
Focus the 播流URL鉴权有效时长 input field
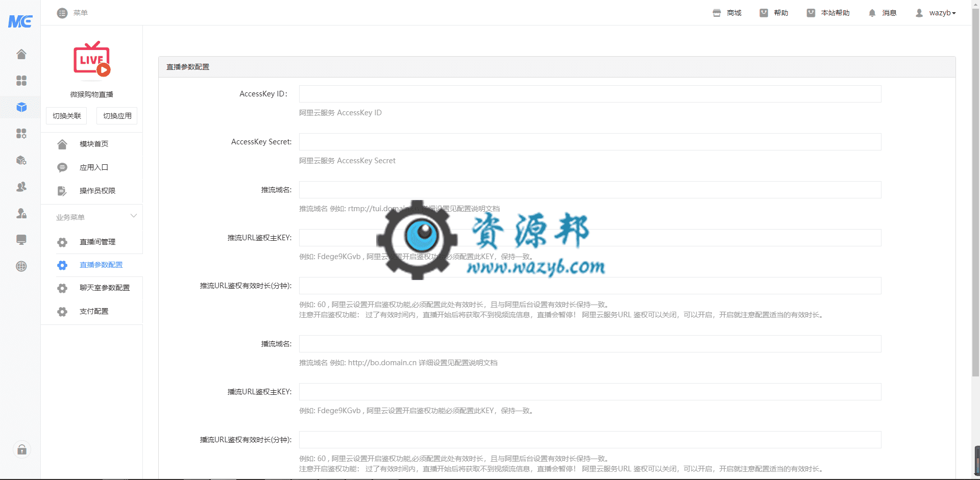tap(590, 440)
